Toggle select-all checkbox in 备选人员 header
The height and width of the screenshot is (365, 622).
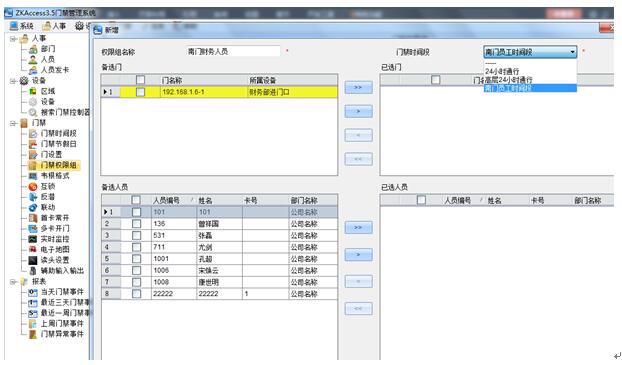136,200
